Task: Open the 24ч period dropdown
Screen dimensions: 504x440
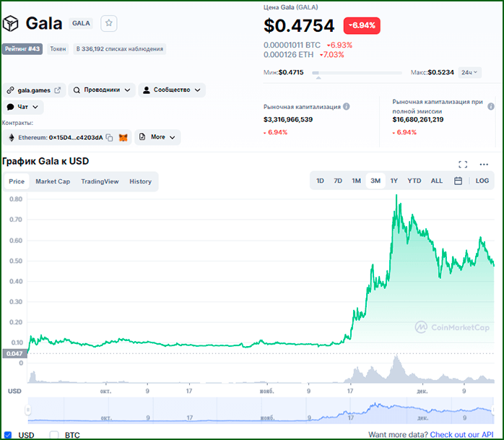Action: click(x=469, y=72)
